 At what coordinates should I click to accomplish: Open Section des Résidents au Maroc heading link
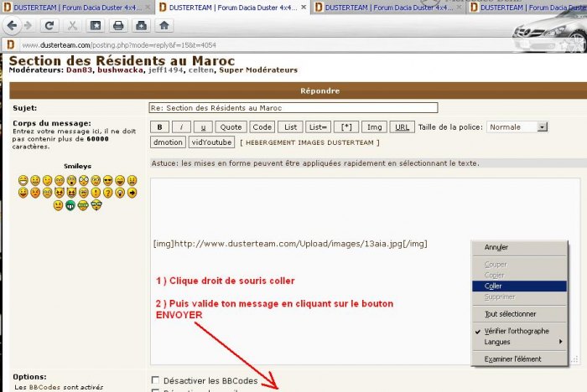[x=122, y=60]
